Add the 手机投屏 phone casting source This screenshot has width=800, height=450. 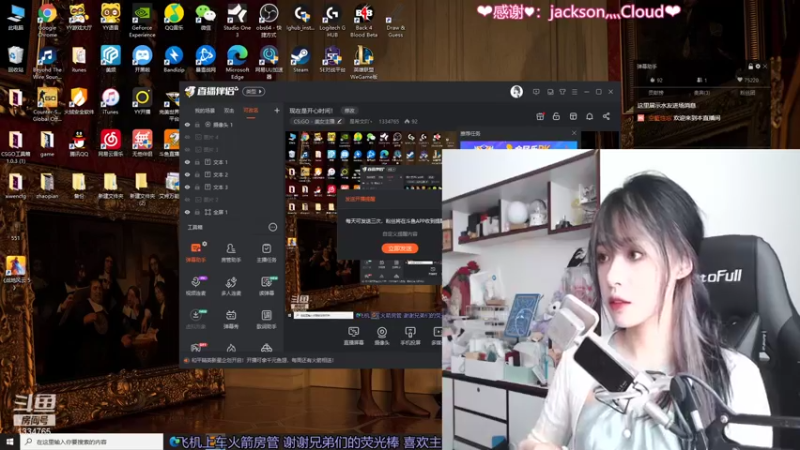[x=410, y=336]
